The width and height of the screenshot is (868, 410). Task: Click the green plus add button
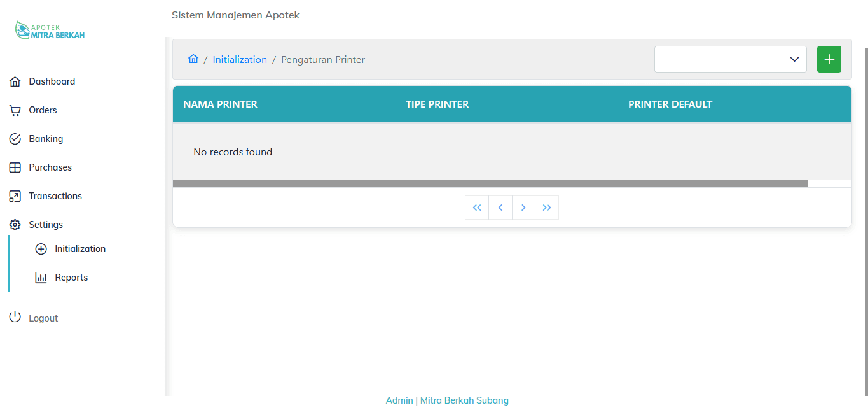pos(829,59)
